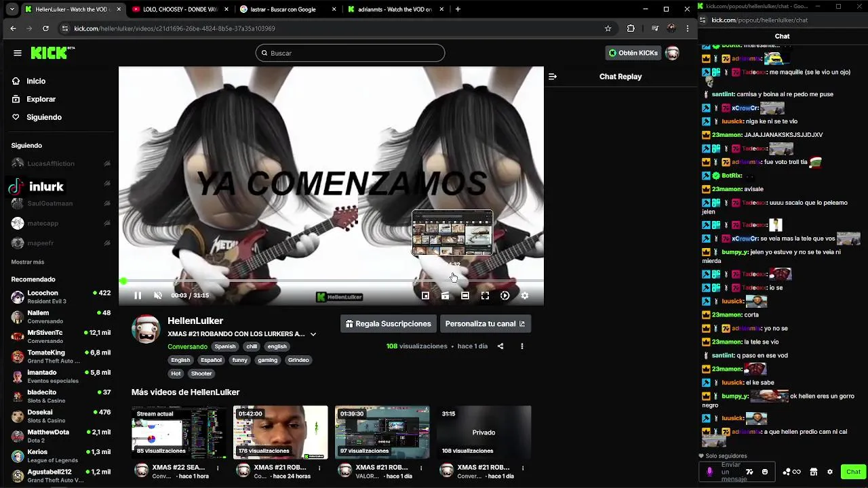This screenshot has width=868, height=488.
Task: Toggle theater mode in video player
Action: click(465, 296)
